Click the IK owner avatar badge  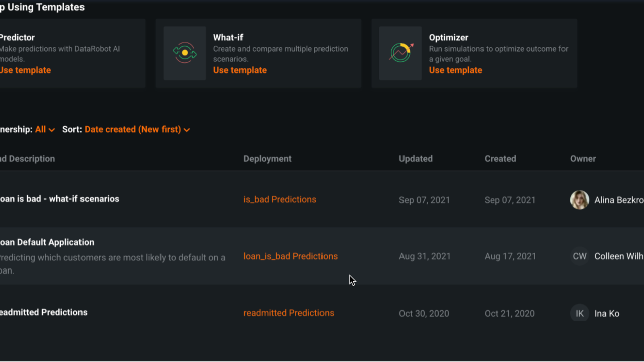pyautogui.click(x=579, y=313)
